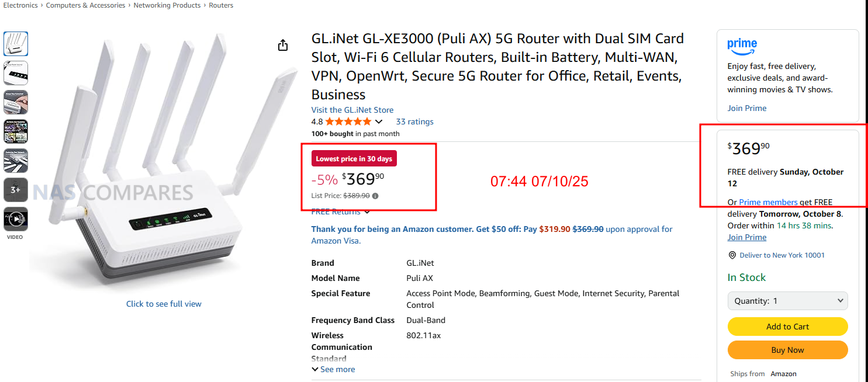Screen dimensions: 868x382
Task: Click the Buy Now button
Action: tap(787, 350)
